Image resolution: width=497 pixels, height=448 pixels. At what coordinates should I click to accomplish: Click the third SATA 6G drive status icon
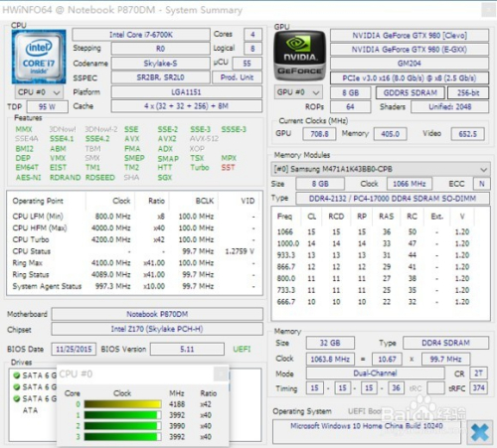(16, 398)
